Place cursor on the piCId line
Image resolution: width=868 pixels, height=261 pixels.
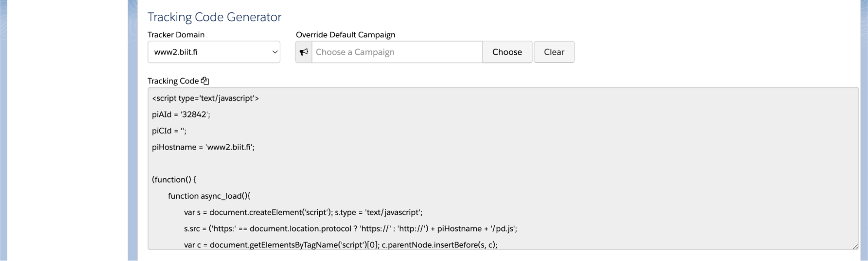[x=169, y=131]
